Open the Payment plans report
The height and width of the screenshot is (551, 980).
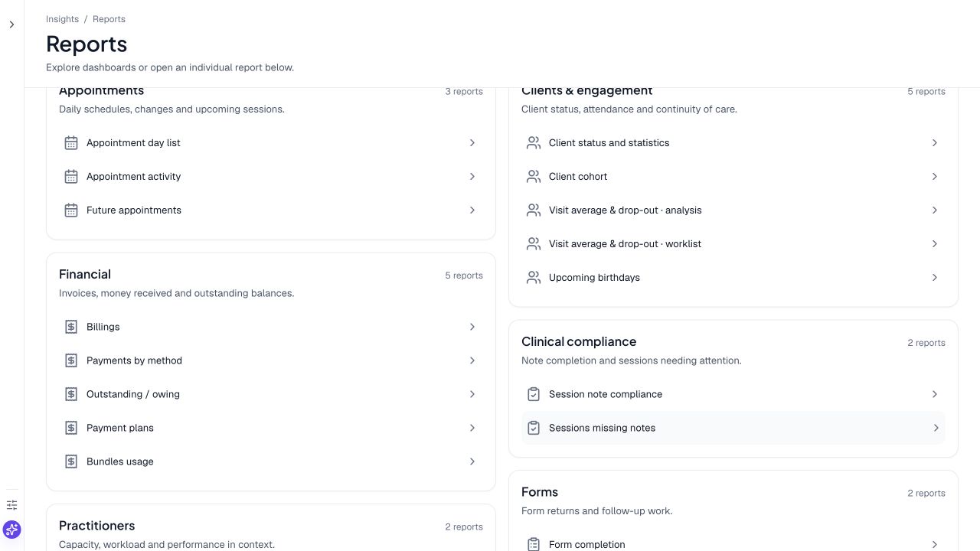point(271,428)
